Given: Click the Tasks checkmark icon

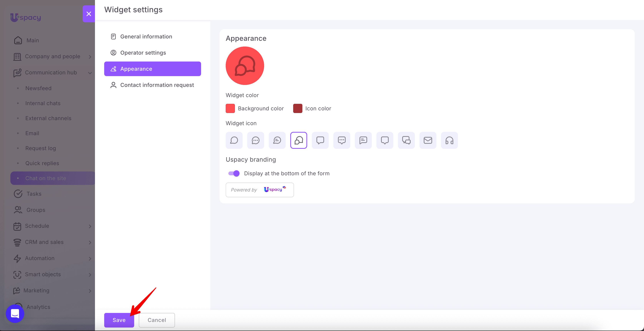Looking at the screenshot, I should pos(18,194).
